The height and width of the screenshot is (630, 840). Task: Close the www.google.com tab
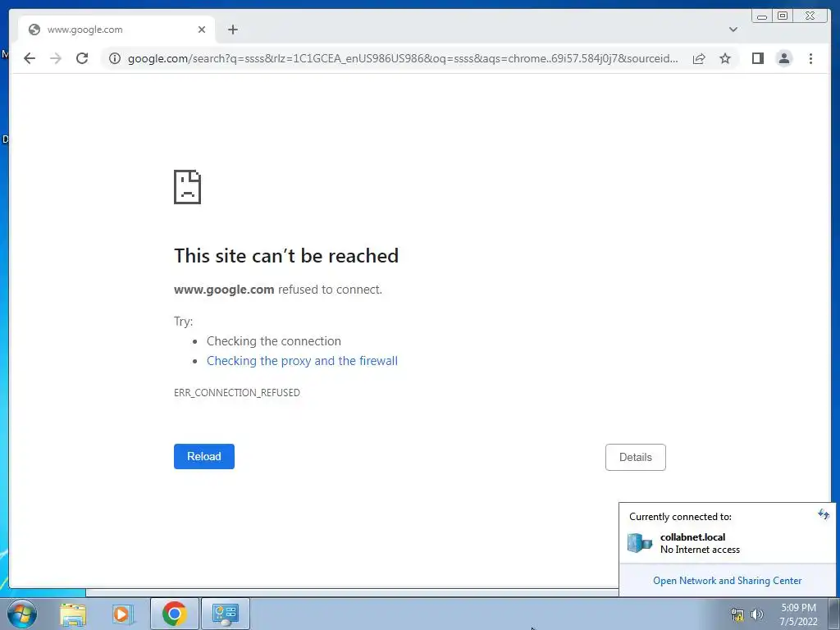click(x=202, y=30)
